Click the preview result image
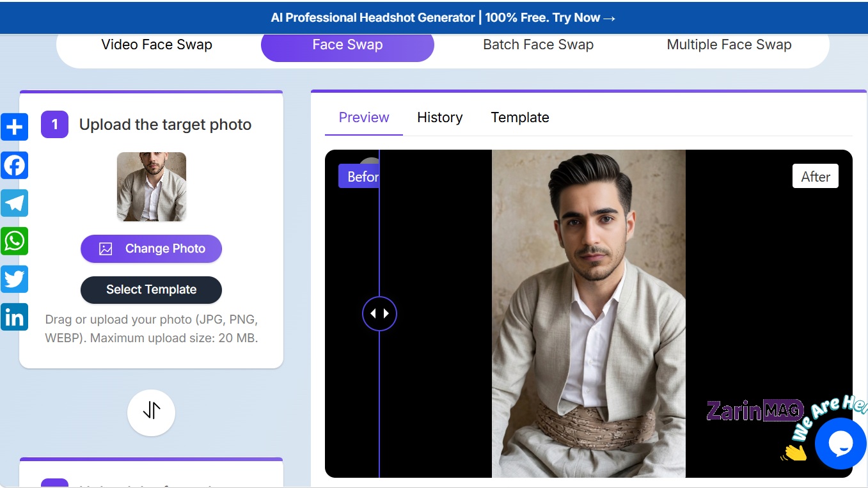This screenshot has height=488, width=868. 588,313
